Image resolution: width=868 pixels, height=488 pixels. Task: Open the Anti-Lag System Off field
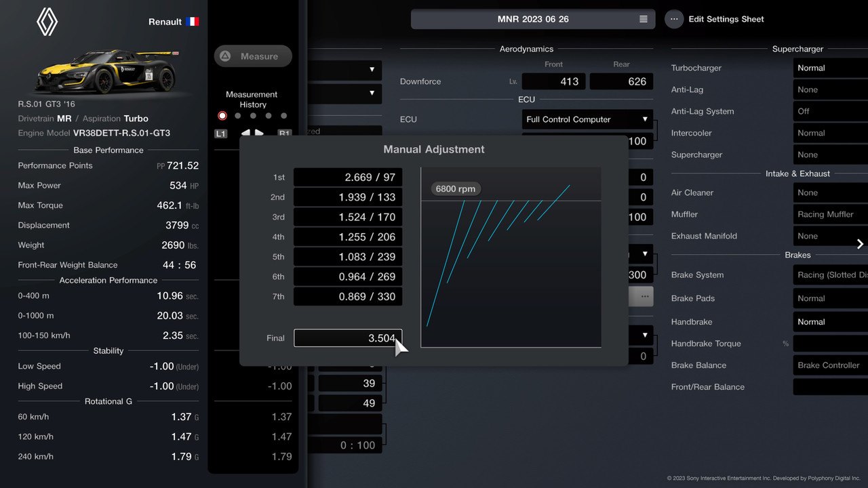(x=831, y=111)
